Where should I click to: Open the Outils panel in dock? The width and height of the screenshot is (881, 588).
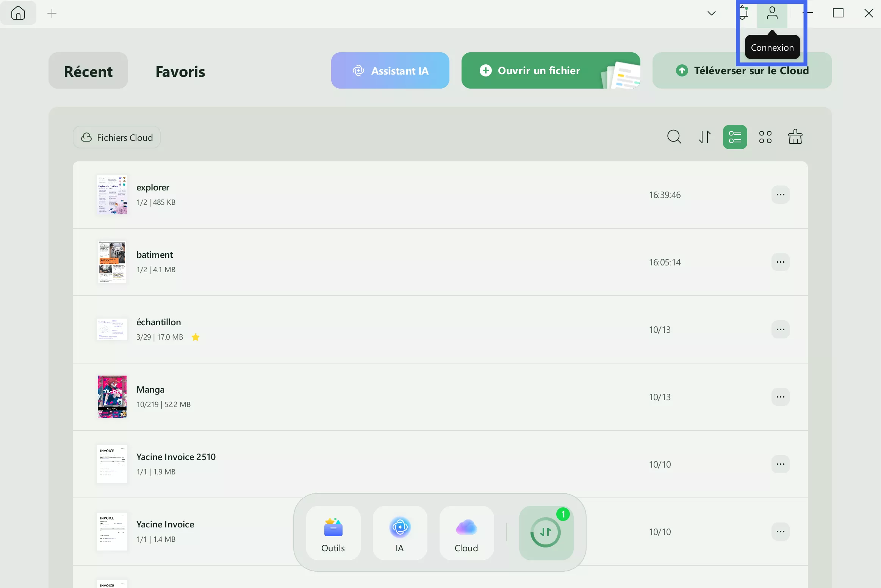tap(333, 533)
